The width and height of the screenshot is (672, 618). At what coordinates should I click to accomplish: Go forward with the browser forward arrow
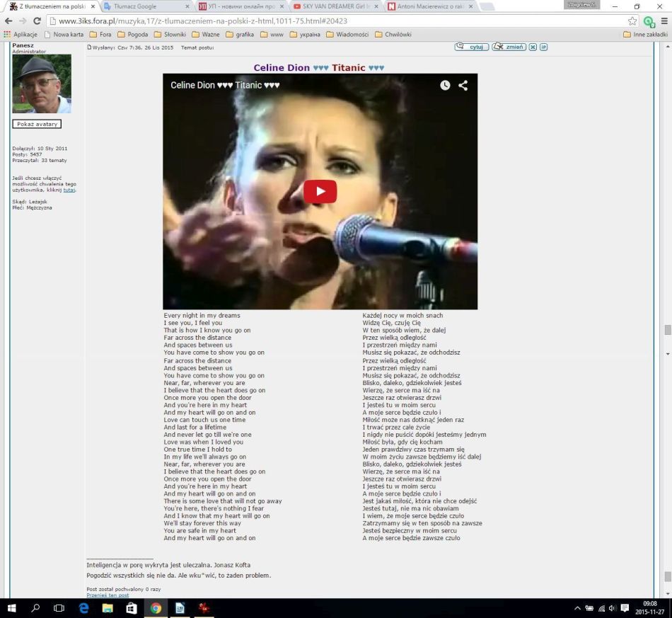pyautogui.click(x=23, y=21)
